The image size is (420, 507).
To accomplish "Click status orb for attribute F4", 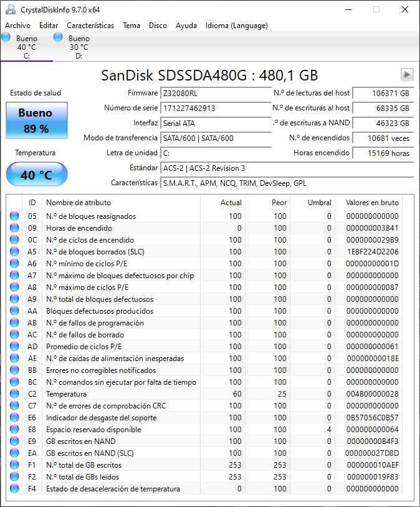I will pyautogui.click(x=14, y=488).
